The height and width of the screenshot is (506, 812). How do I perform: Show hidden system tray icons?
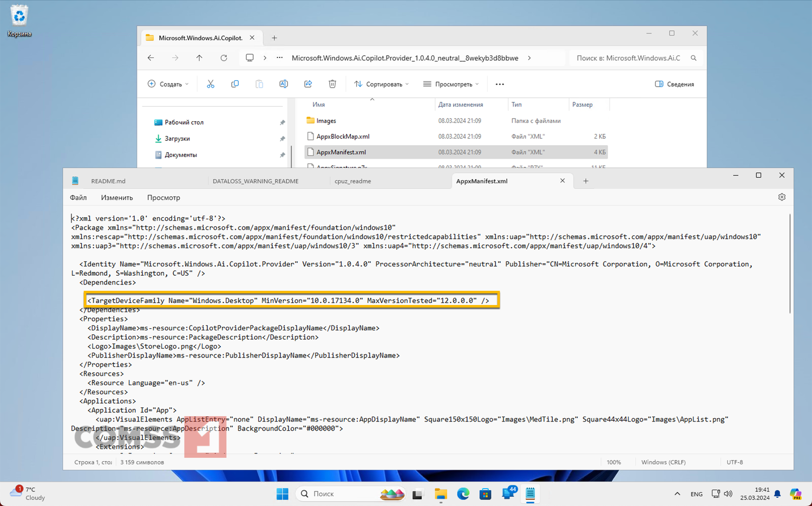(677, 494)
